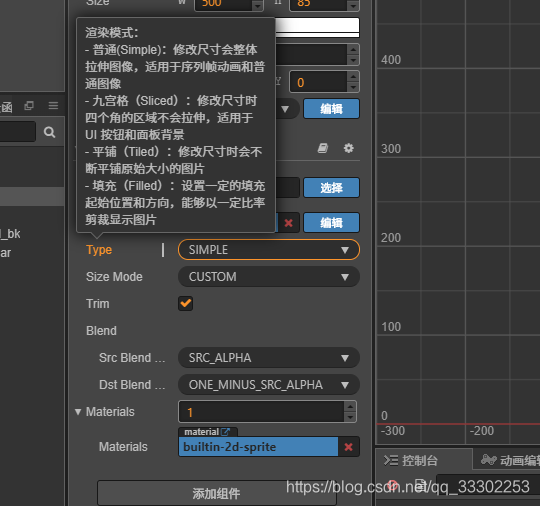This screenshot has width=540, height=506.
Task: Increase the Y value field with up stepper
Action: click(353, 76)
